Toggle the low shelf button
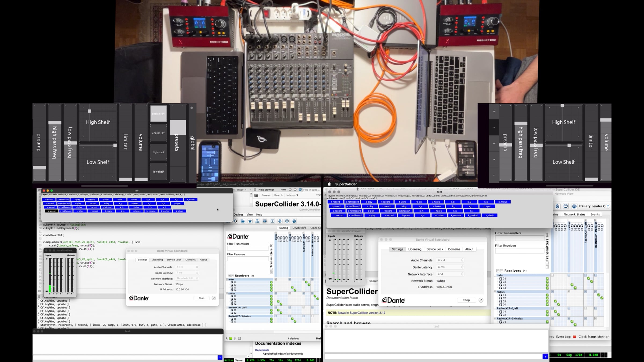The image size is (644, 362). (158, 172)
